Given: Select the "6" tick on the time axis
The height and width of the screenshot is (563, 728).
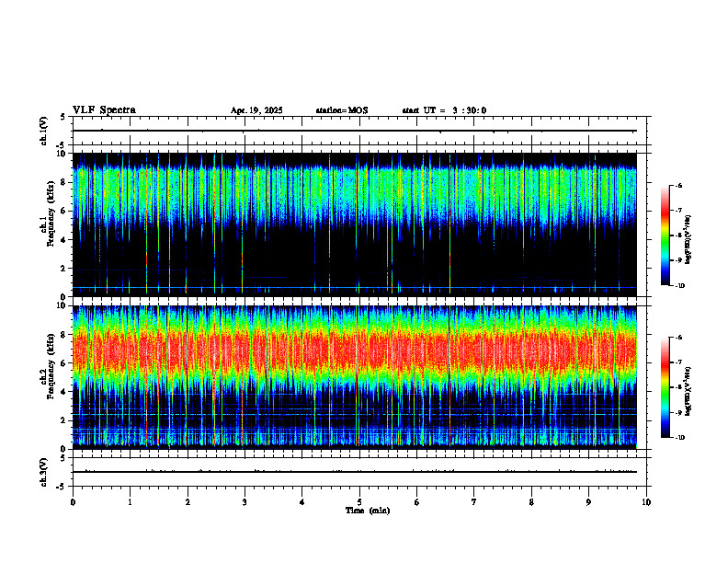Looking at the screenshot, I should click(x=417, y=502).
